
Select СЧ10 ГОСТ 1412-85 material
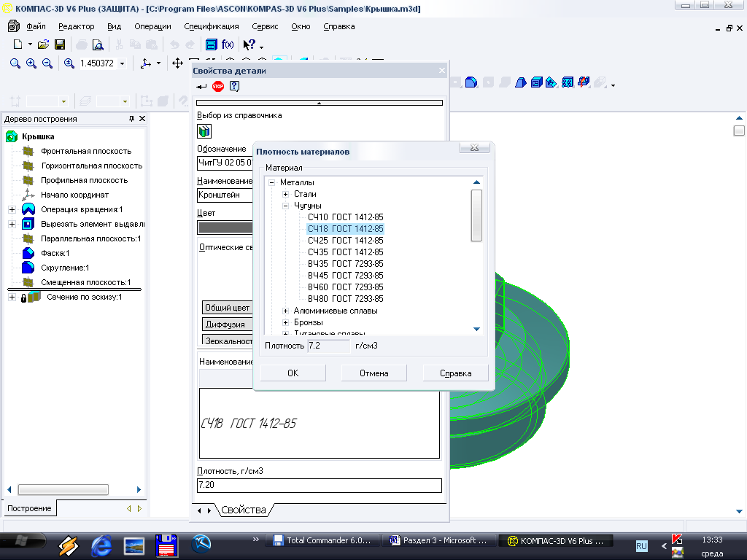(x=345, y=217)
